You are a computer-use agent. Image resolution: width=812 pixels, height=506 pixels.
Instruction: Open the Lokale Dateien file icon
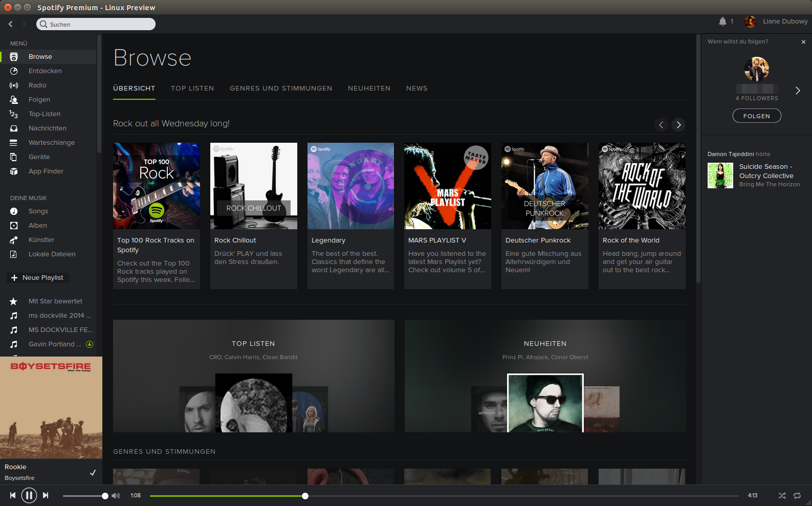14,254
